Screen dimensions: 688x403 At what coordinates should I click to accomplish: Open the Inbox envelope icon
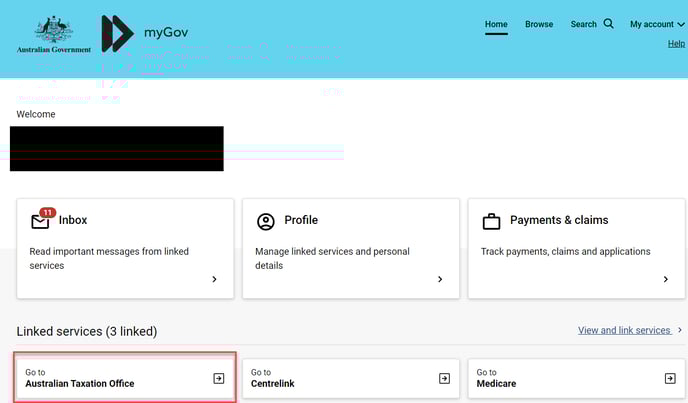point(40,222)
